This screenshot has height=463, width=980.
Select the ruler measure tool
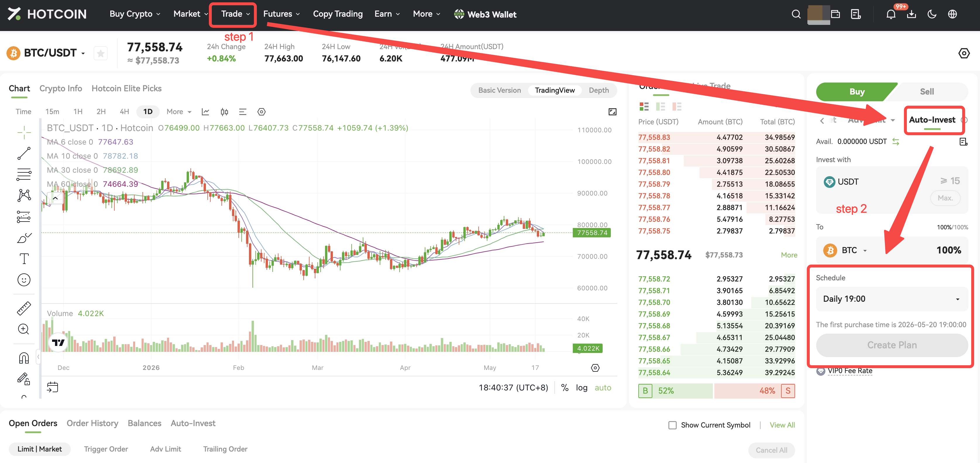pos(24,308)
